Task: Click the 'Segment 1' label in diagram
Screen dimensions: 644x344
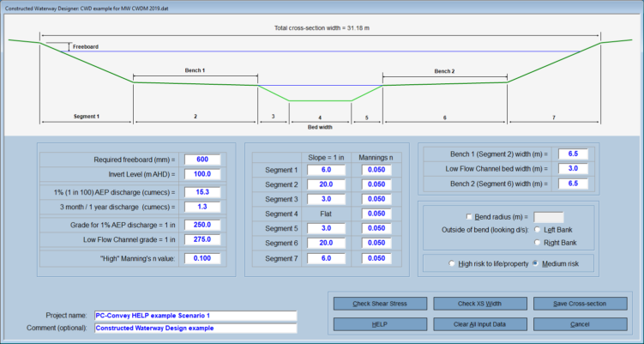Action: 87,117
